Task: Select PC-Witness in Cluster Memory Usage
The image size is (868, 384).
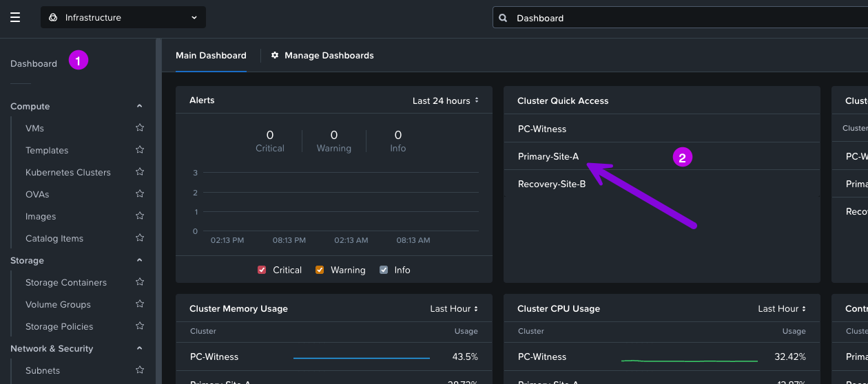Action: coord(214,356)
